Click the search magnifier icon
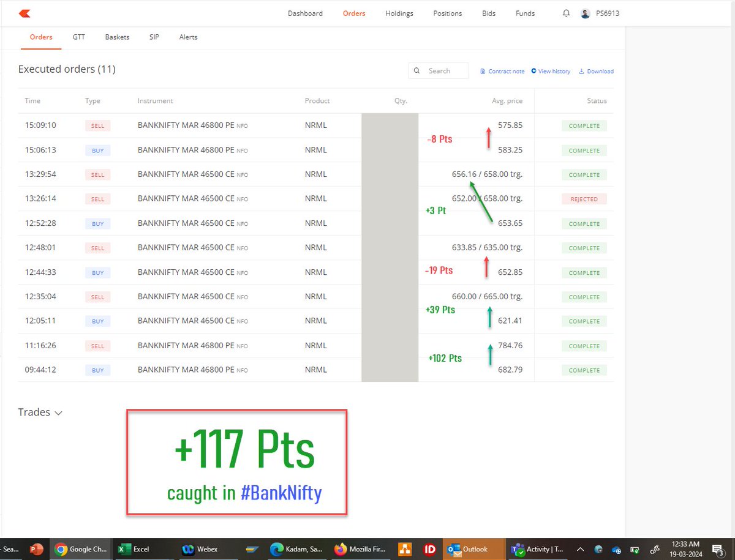Screen dimensions: 735x560 click(x=417, y=71)
